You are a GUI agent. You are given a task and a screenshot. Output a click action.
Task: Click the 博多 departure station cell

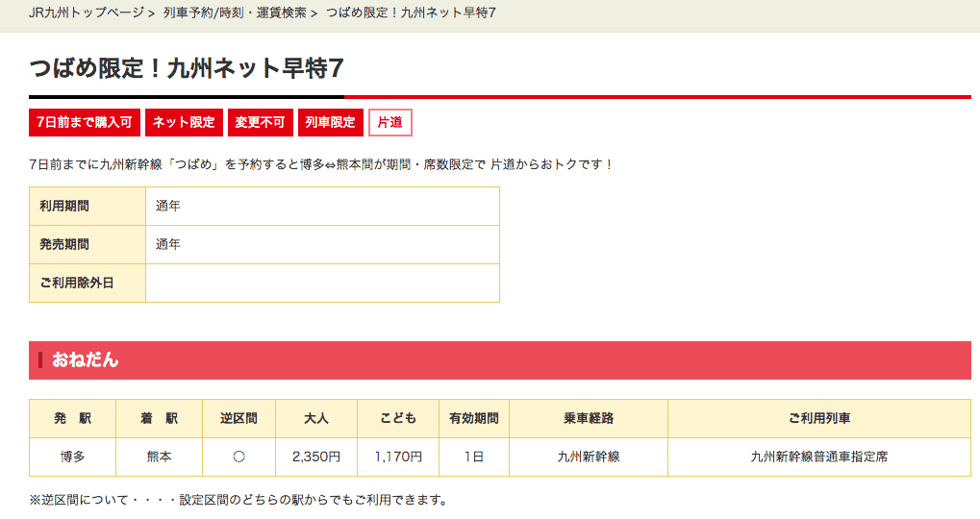72,457
